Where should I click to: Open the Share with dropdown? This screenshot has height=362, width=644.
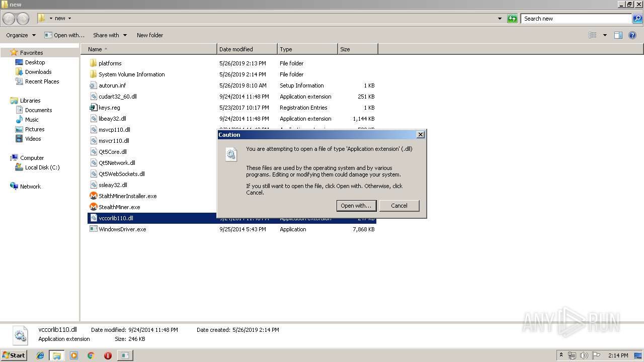(x=110, y=35)
